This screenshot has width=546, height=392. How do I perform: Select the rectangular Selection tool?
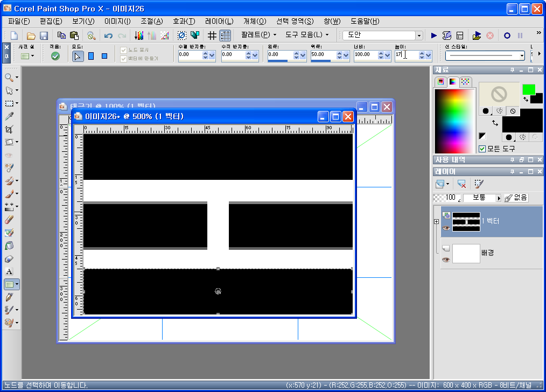[x=9, y=103]
